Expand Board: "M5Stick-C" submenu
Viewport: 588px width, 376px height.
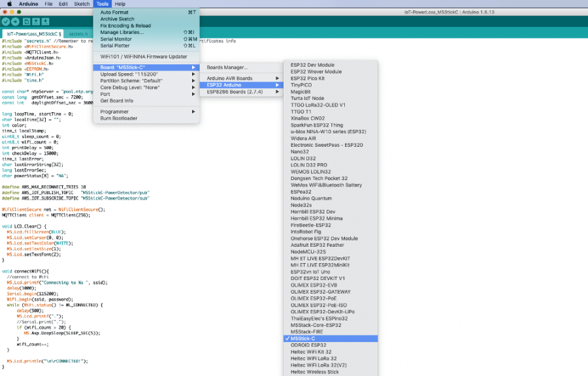[x=146, y=67]
